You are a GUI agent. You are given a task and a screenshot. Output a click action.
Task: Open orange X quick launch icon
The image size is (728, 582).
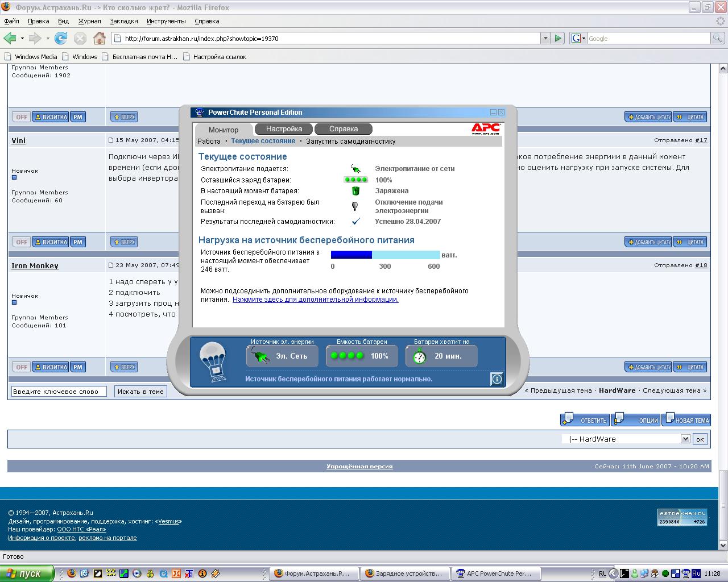[x=176, y=573]
